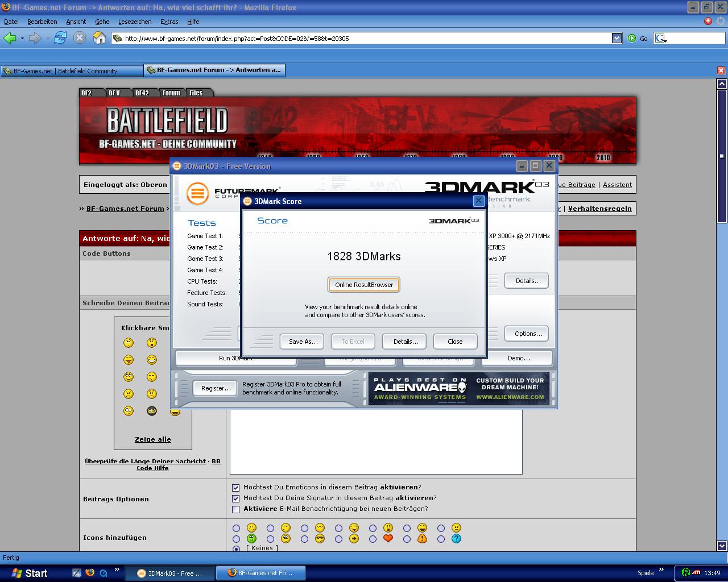Expand the Spiele toolbar chevron
This screenshot has width=728, height=582.
pyautogui.click(x=661, y=569)
